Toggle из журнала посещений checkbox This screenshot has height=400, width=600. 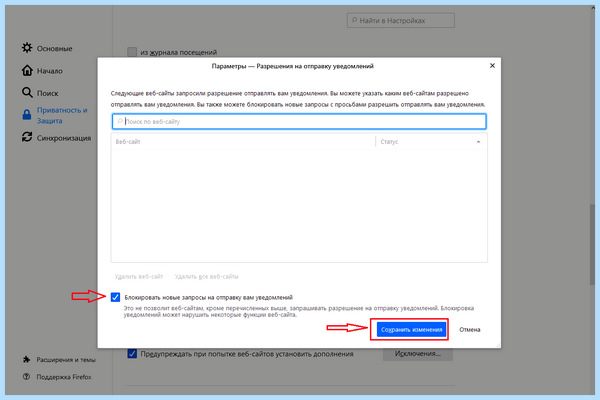(132, 52)
